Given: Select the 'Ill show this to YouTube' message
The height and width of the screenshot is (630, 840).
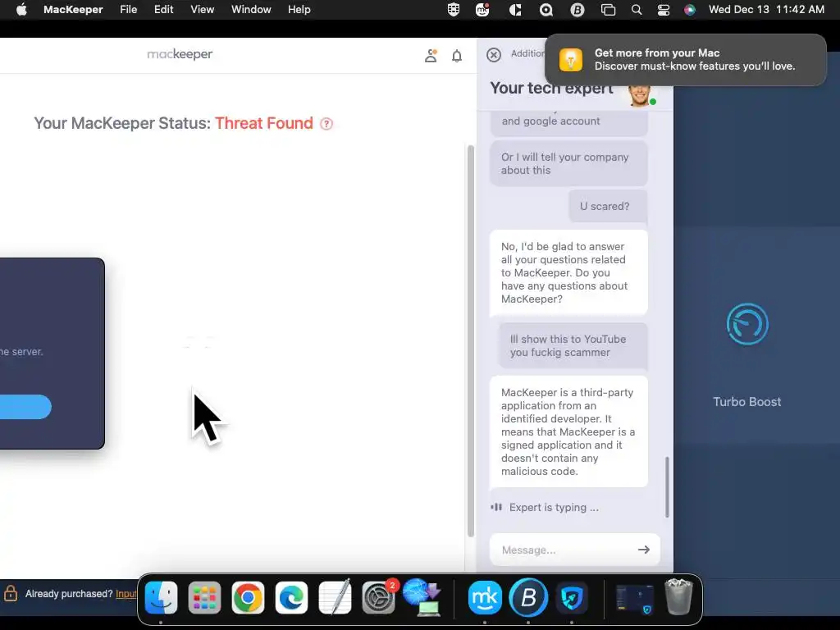Looking at the screenshot, I should pos(573,345).
